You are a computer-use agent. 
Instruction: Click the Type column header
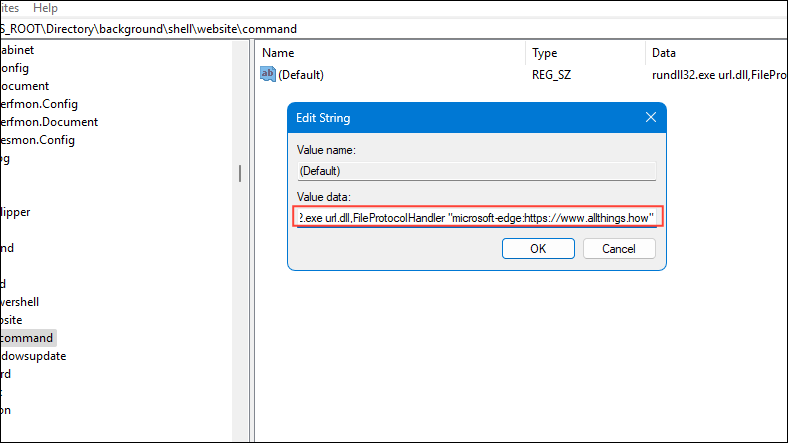click(544, 53)
